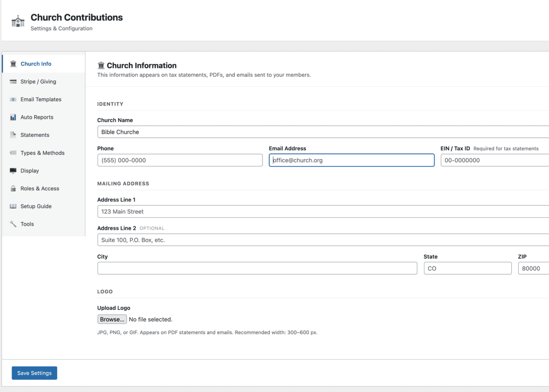The height and width of the screenshot is (392, 549).
Task: Click the monitor icon for Display
Action: coord(13,171)
